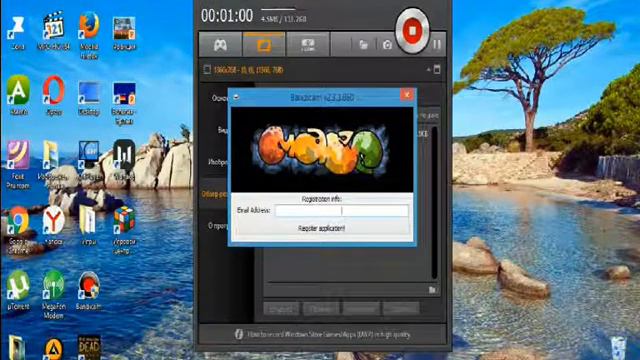Select the HDMI device recording mode icon
The height and width of the screenshot is (360, 640).
coord(308,44)
